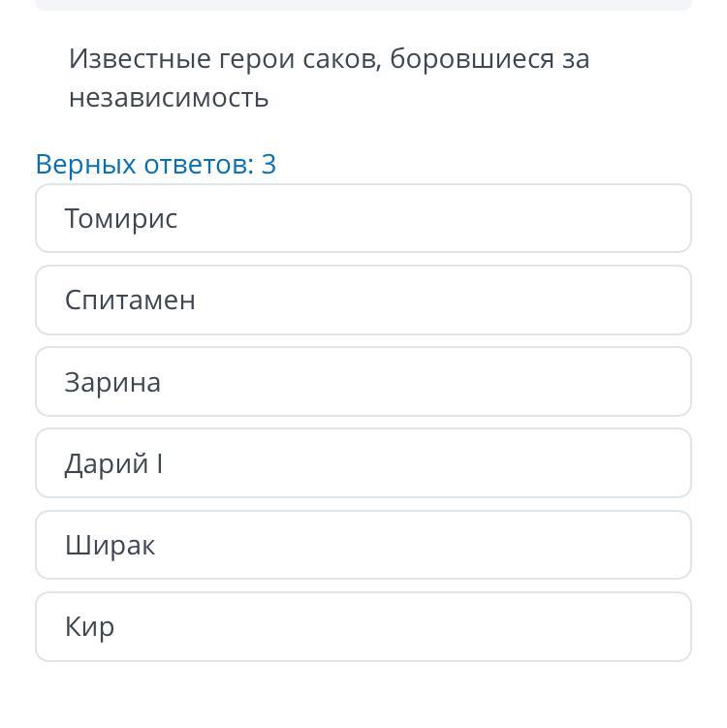Click the gray bar above the question

click(363, 5)
